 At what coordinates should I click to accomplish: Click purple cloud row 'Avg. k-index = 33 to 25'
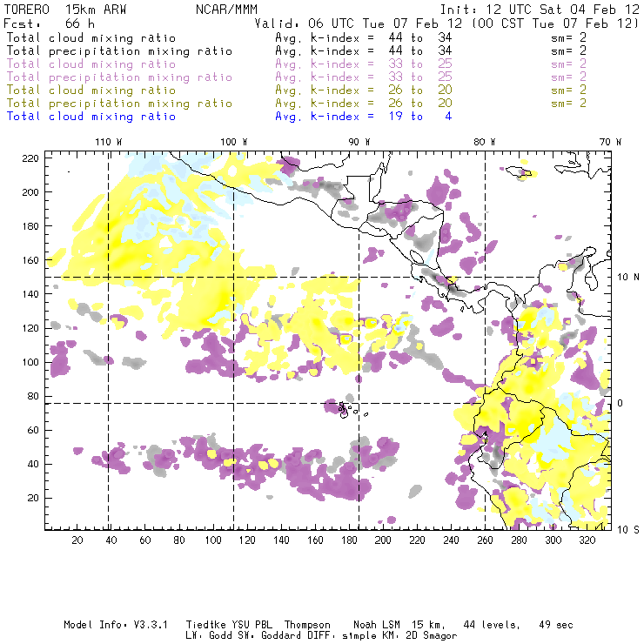click(364, 64)
